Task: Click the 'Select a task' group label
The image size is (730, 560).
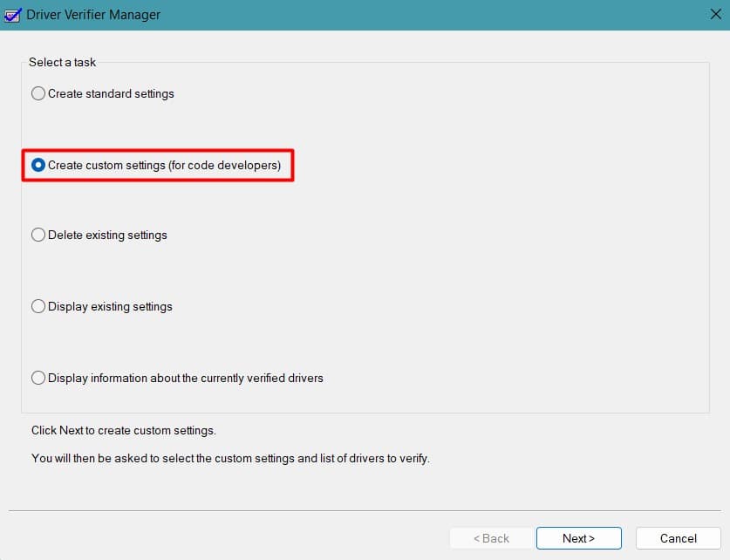Action: pos(62,63)
